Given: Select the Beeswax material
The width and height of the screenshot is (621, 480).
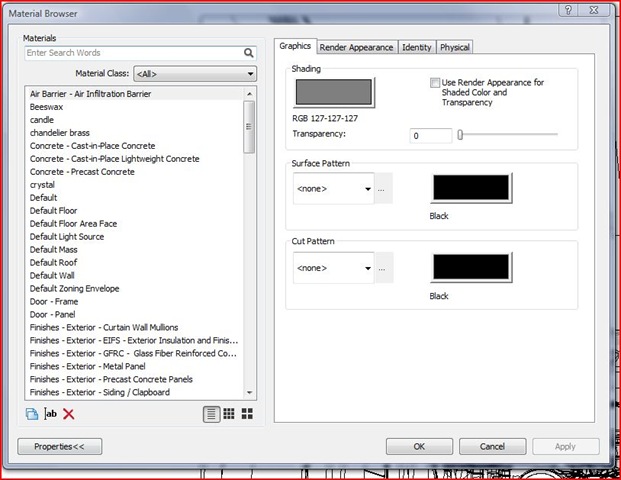Looking at the screenshot, I should tap(135, 107).
